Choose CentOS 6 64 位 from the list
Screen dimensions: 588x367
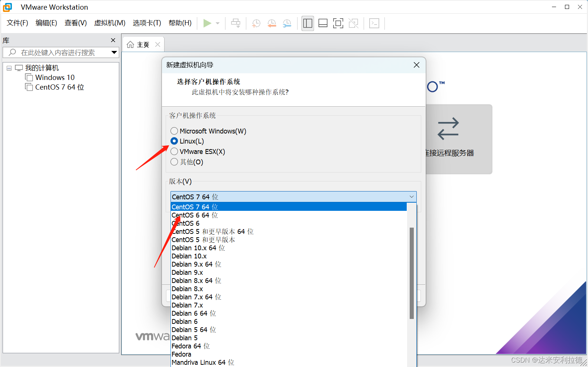[289, 215]
